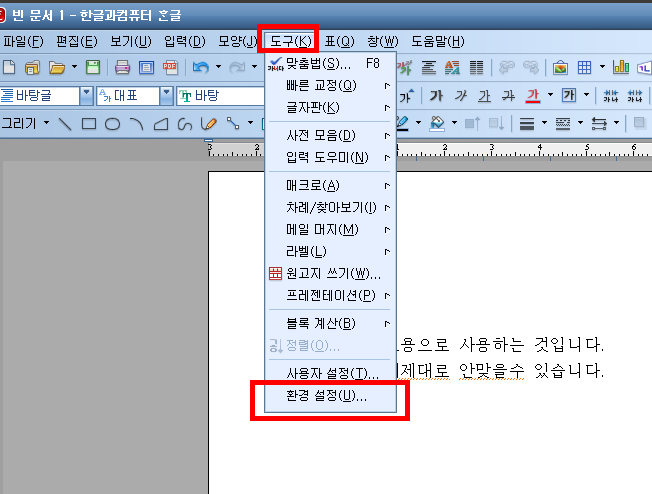The width and height of the screenshot is (652, 494).
Task: Open the 블록 계산(B) submenu
Action: click(330, 323)
